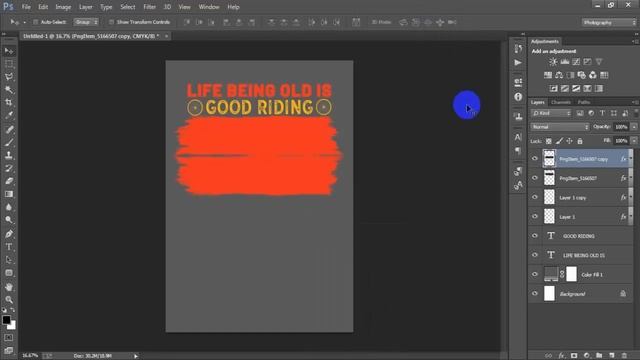Click the Lock all layer button
This screenshot has width=640, height=360.
tap(580, 141)
